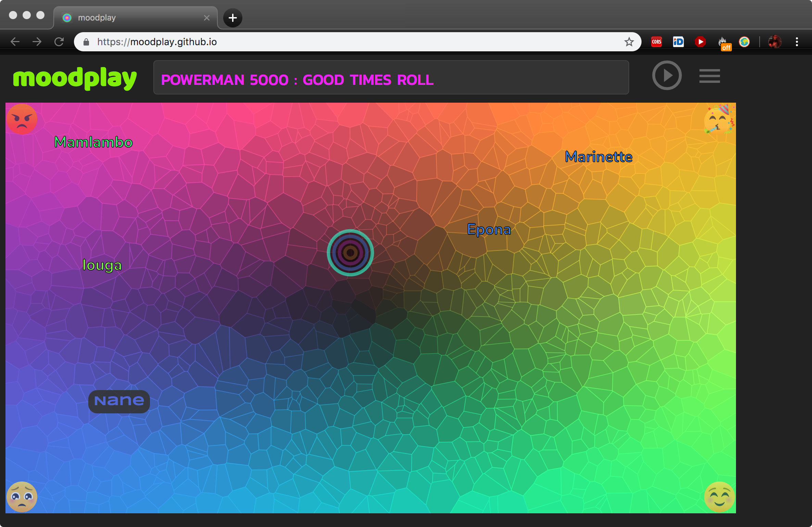Image resolution: width=812 pixels, height=527 pixels.
Task: Click the bookmark star in address bar
Action: (629, 41)
